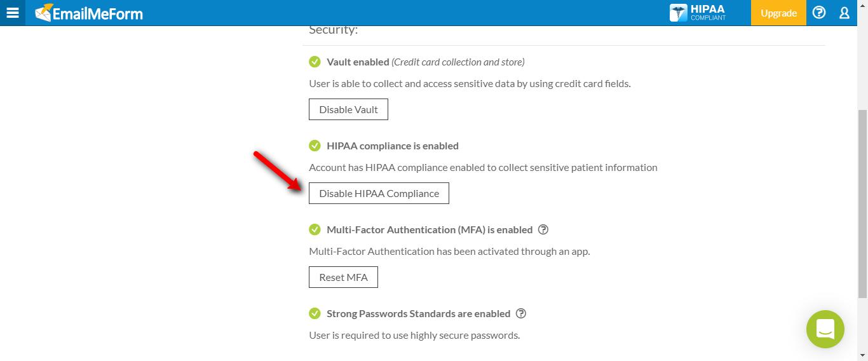Click the Strong Passwords help question icon

521,313
